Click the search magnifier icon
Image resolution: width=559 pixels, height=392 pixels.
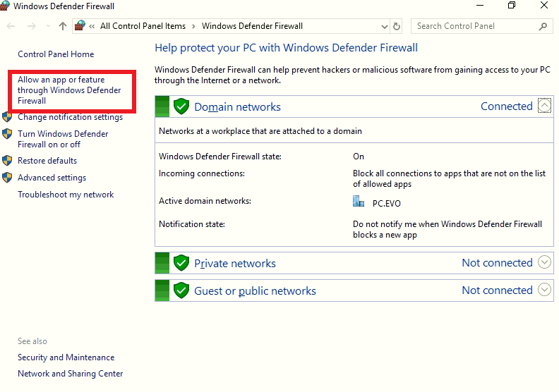[543, 26]
